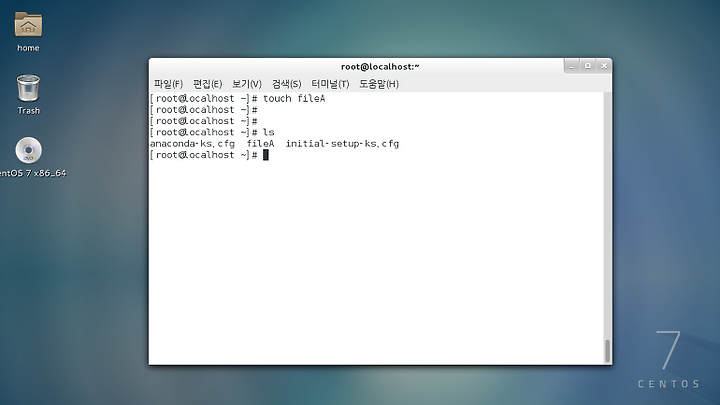Open the 파일(F) menu
720x405 pixels.
168,84
